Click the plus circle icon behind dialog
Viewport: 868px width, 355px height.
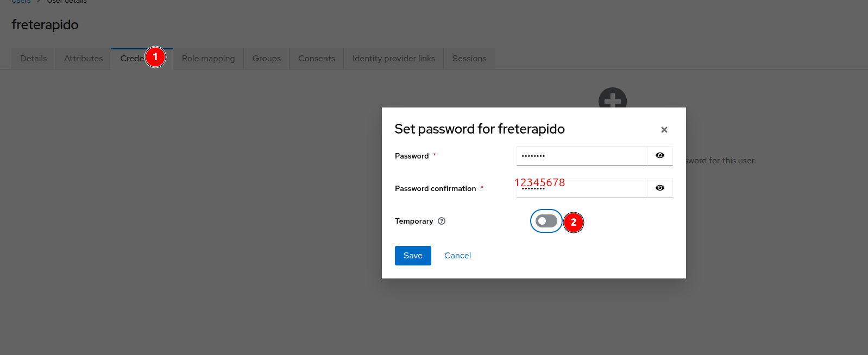tap(613, 99)
